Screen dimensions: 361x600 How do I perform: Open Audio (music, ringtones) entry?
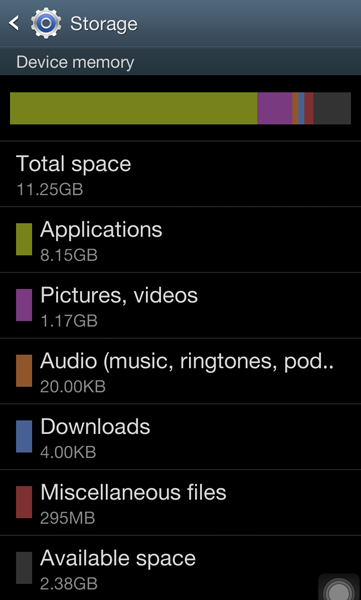[180, 371]
